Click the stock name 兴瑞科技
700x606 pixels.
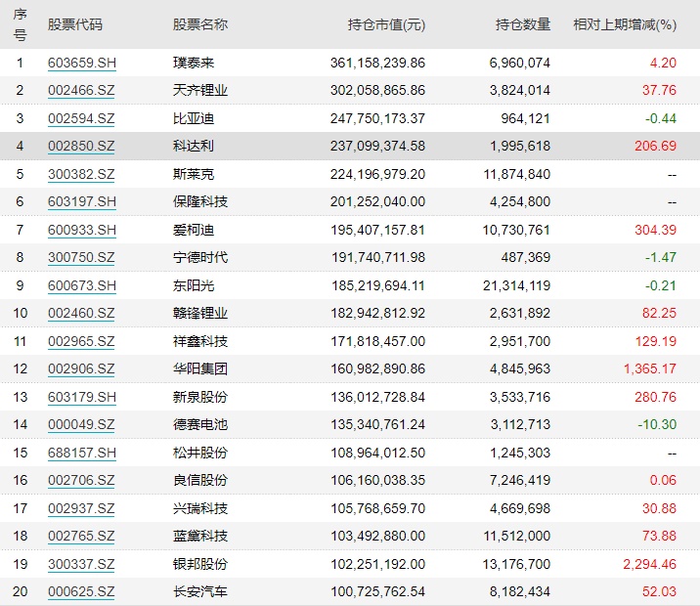[x=200, y=508]
